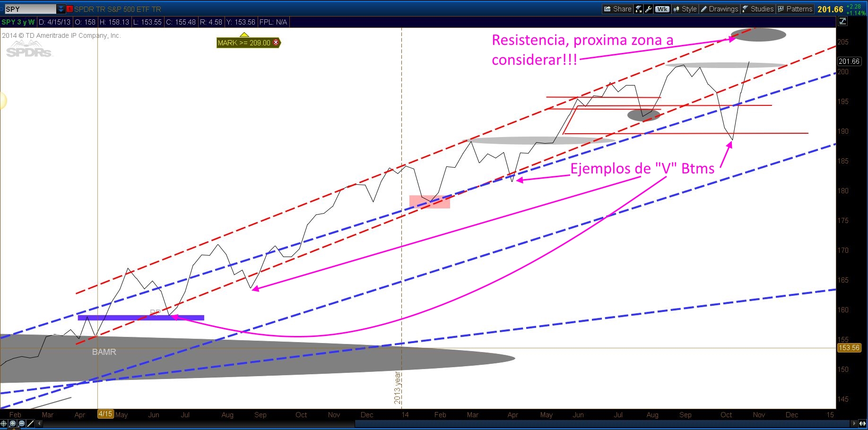The image size is (868, 430).
Task: Open the SPY symbol dropdown arrow
Action: pyautogui.click(x=60, y=8)
